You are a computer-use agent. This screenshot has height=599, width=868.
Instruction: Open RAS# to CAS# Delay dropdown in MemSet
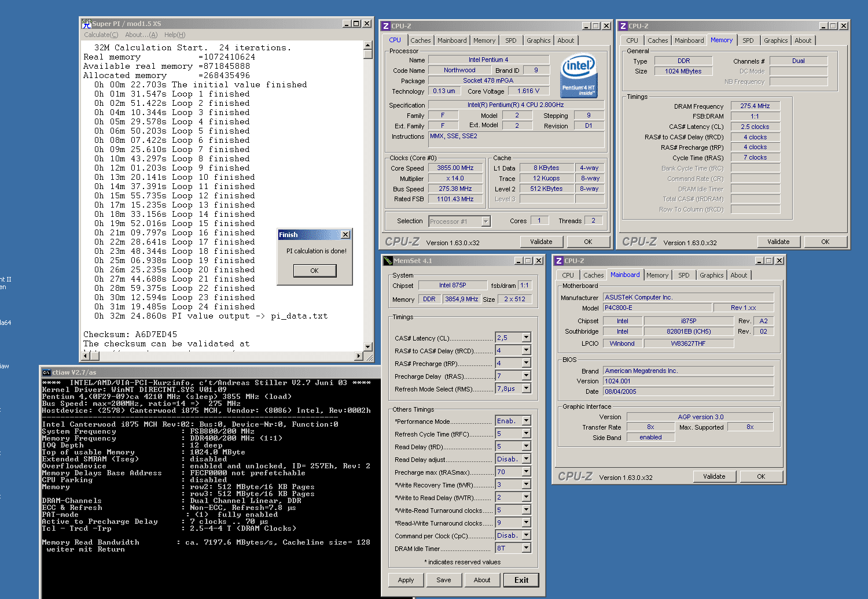coord(527,350)
